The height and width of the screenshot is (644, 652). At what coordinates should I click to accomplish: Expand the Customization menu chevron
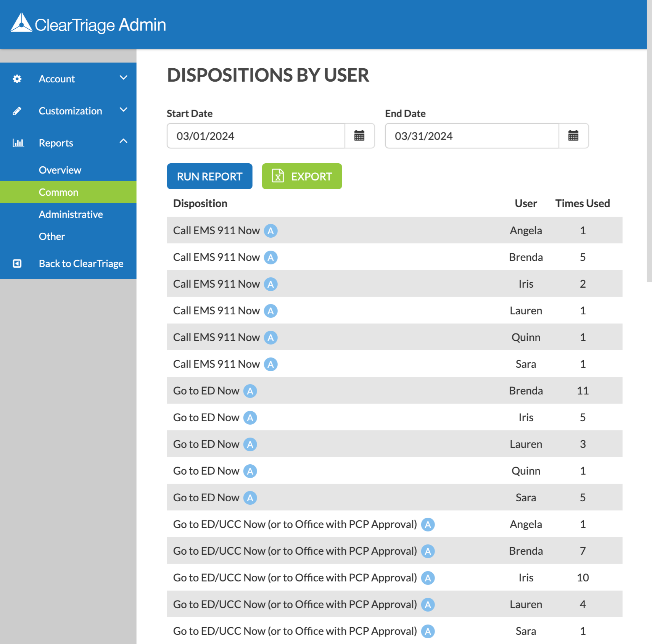coord(123,110)
